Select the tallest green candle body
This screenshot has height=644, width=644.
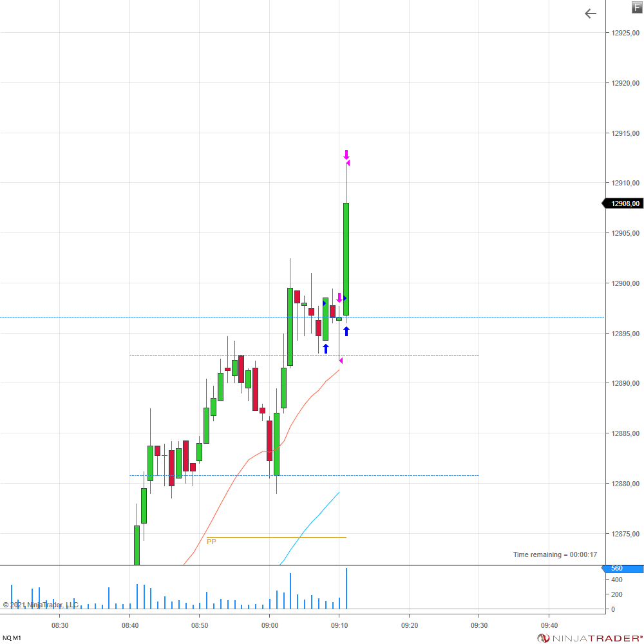point(346,258)
